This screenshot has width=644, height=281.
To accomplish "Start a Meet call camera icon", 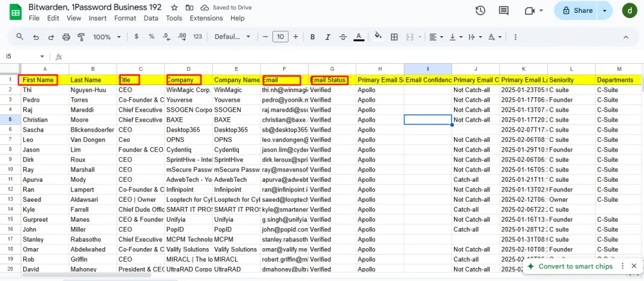I will 529,11.
